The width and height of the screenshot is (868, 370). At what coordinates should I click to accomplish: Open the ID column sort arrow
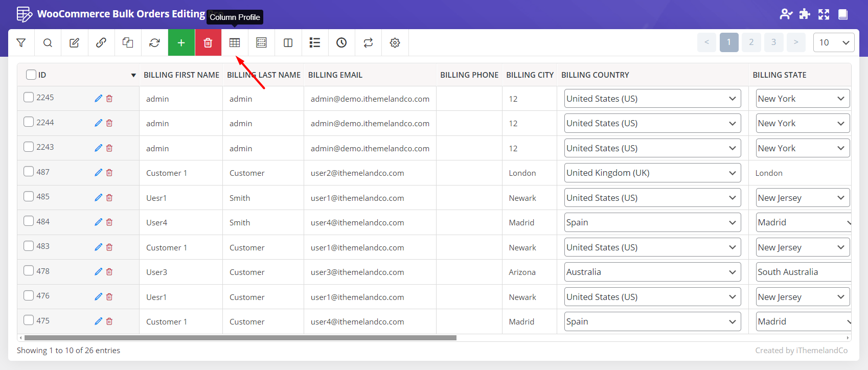[133, 75]
